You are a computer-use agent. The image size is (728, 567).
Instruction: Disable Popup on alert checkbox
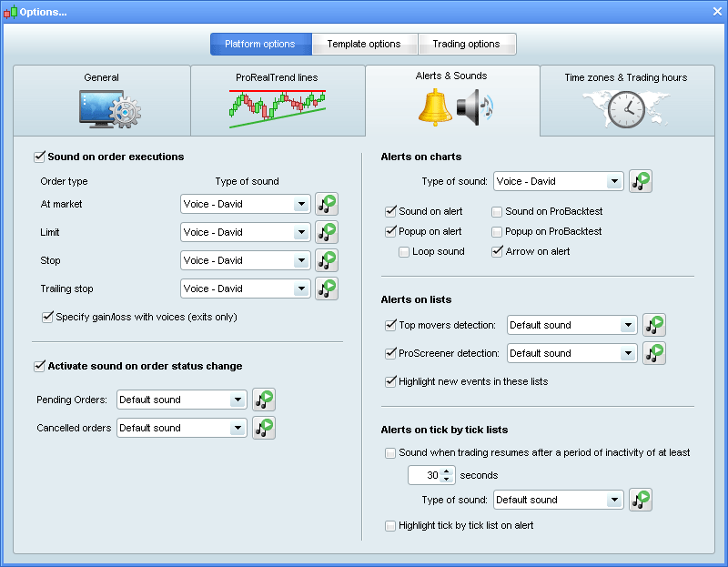pos(390,232)
